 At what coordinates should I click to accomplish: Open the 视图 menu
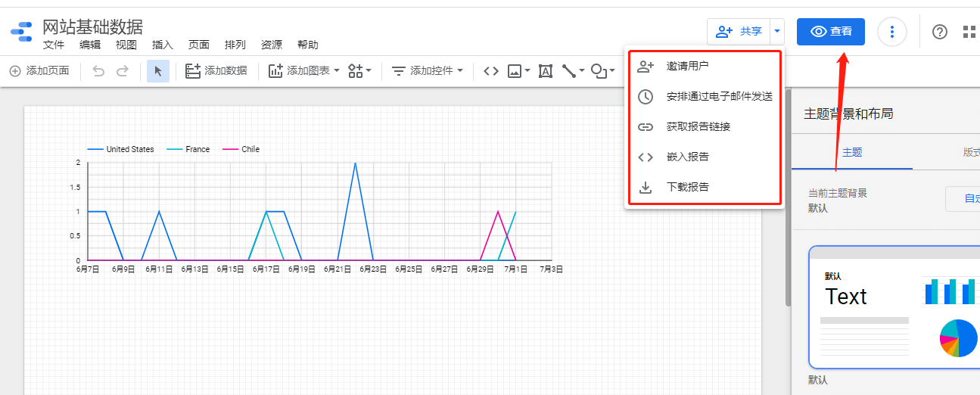coord(126,45)
